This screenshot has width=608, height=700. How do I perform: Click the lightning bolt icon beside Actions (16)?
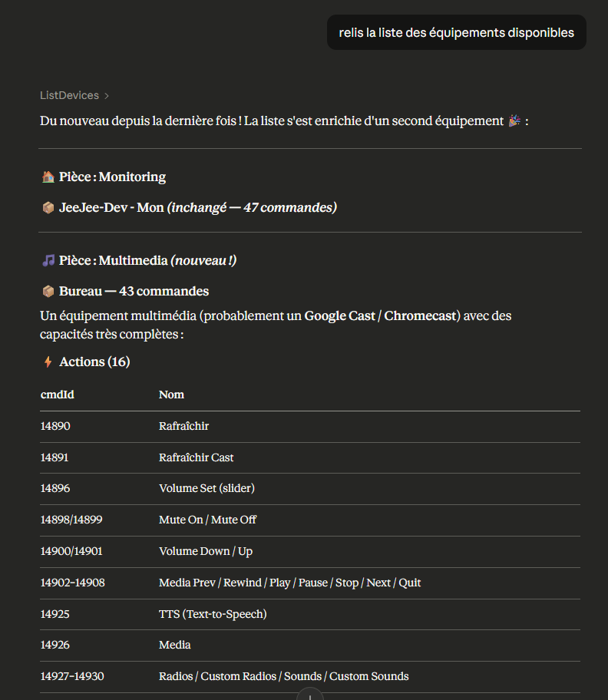pos(48,362)
